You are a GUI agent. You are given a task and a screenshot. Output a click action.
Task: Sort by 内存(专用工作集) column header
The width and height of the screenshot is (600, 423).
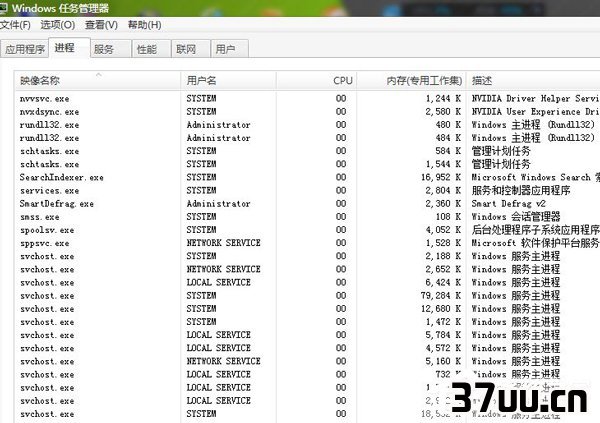point(411,80)
